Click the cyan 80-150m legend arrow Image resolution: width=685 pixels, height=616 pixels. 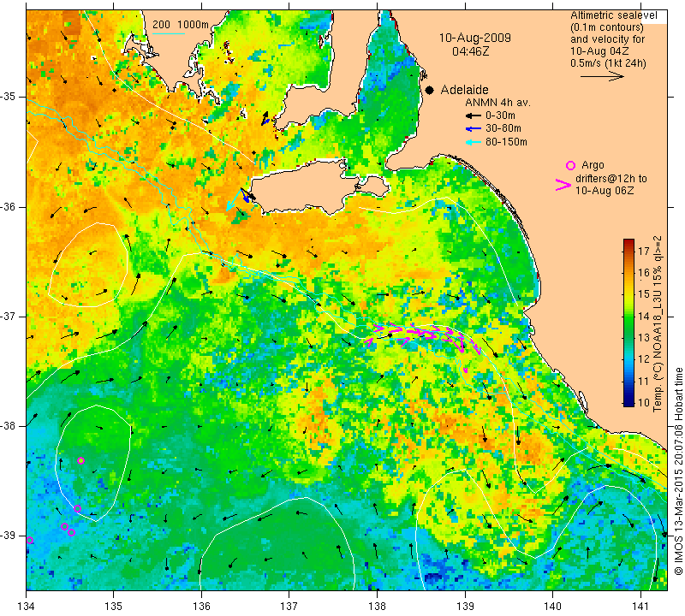(x=473, y=142)
